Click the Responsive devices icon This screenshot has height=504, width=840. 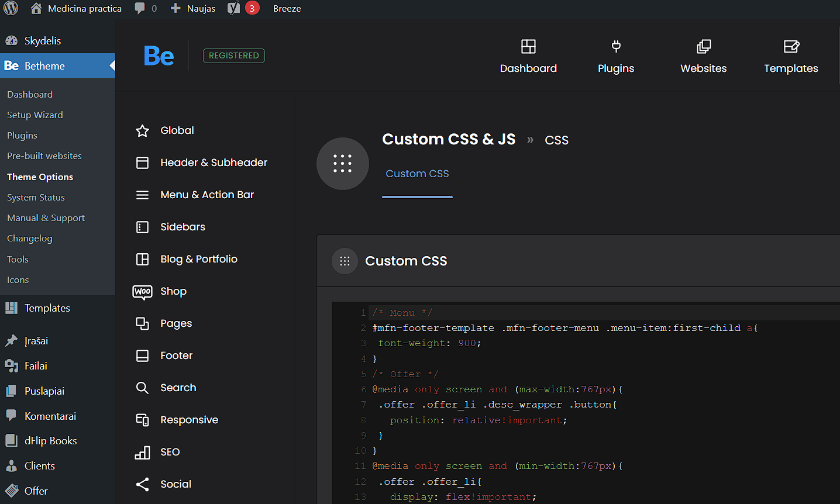(142, 420)
